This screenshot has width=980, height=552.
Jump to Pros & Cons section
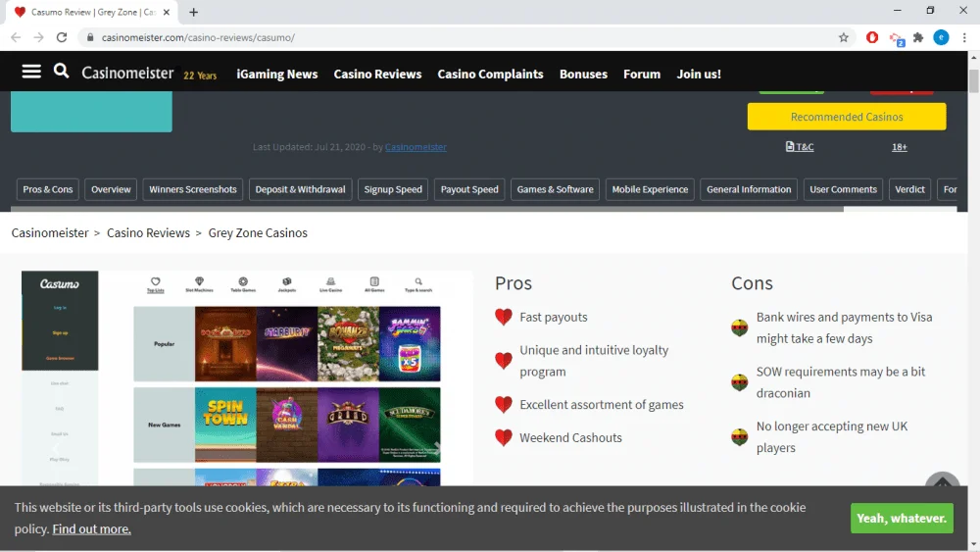[47, 189]
